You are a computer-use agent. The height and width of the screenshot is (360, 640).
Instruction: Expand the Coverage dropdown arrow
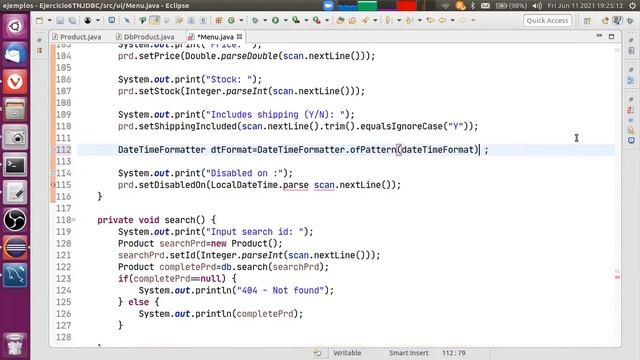coord(306,20)
